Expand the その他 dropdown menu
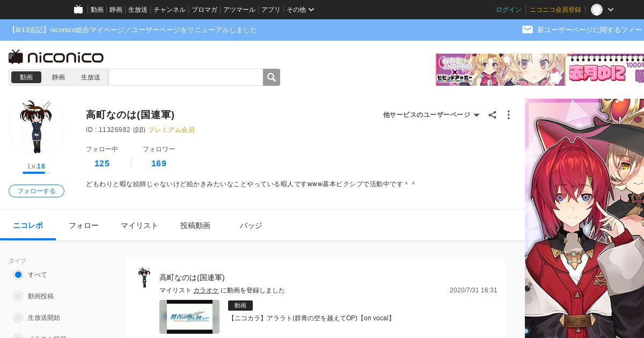Screen dimensions: 644x338 point(301,10)
